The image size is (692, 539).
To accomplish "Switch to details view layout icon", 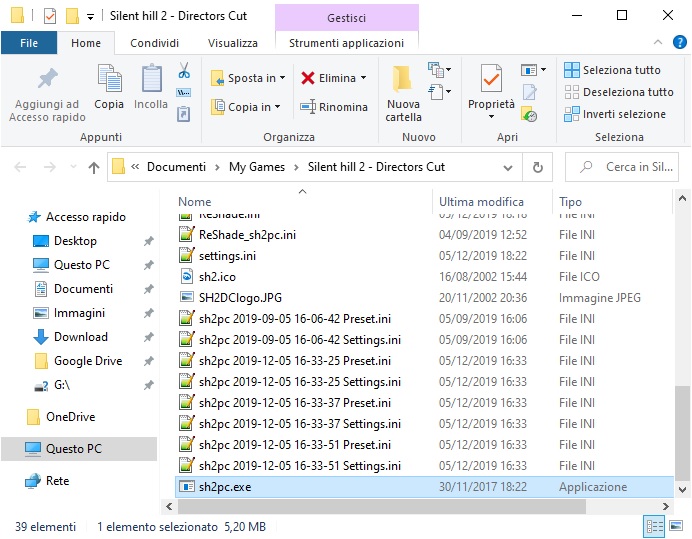I will (654, 526).
